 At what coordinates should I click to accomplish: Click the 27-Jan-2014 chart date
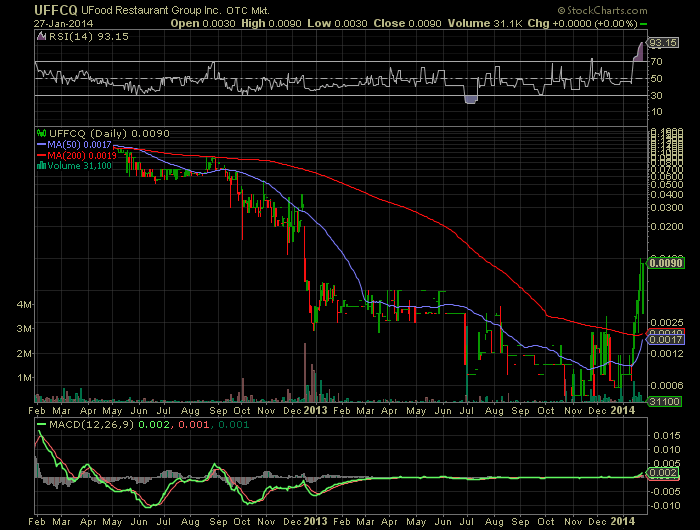click(63, 23)
